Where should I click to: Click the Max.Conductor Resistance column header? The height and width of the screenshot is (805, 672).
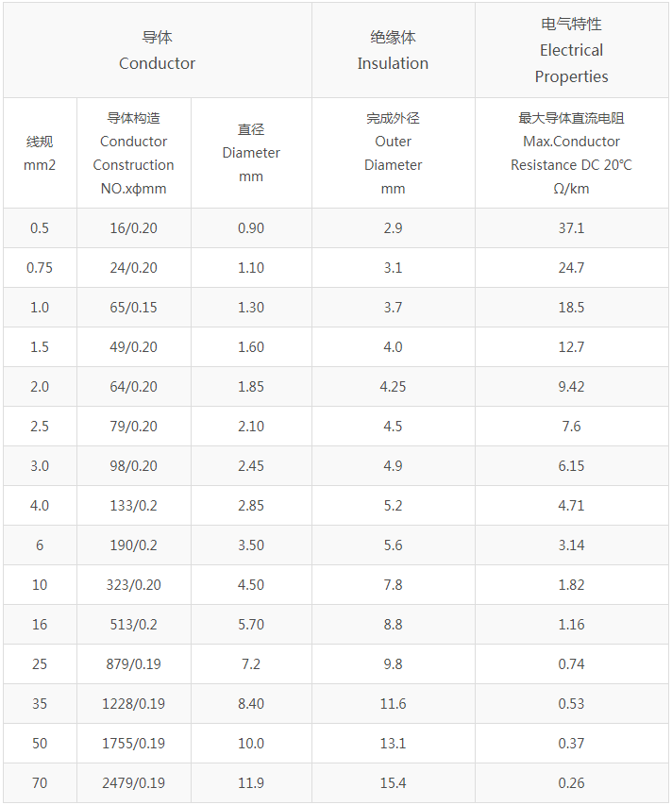click(x=571, y=153)
